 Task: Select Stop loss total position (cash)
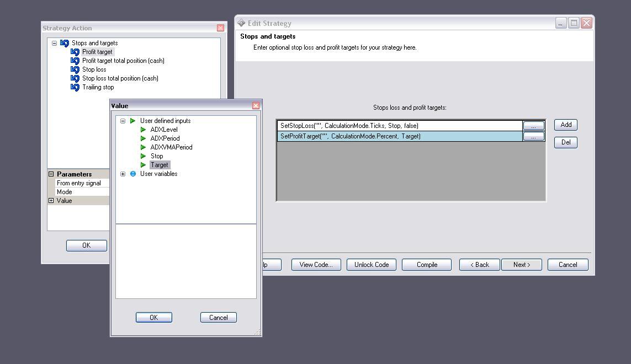(x=120, y=78)
